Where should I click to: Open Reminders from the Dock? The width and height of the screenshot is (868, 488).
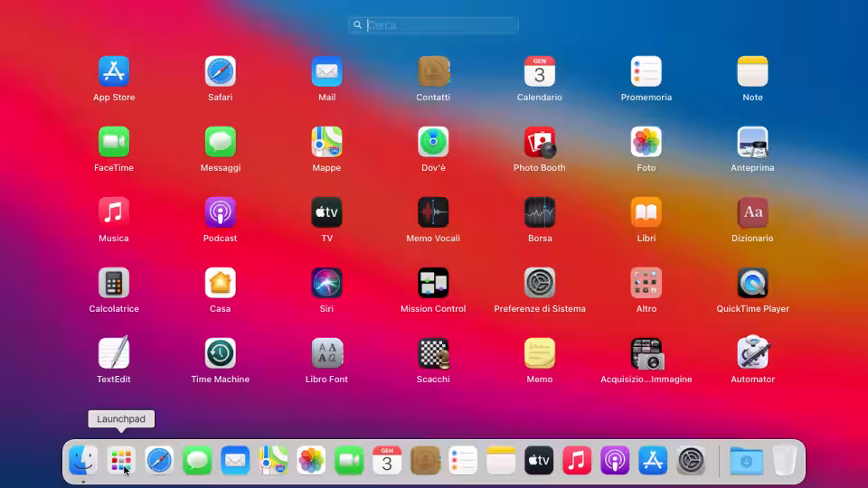(x=463, y=460)
